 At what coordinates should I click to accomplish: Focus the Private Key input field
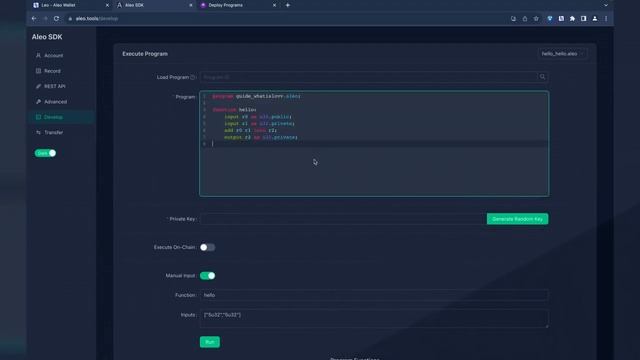(343, 219)
